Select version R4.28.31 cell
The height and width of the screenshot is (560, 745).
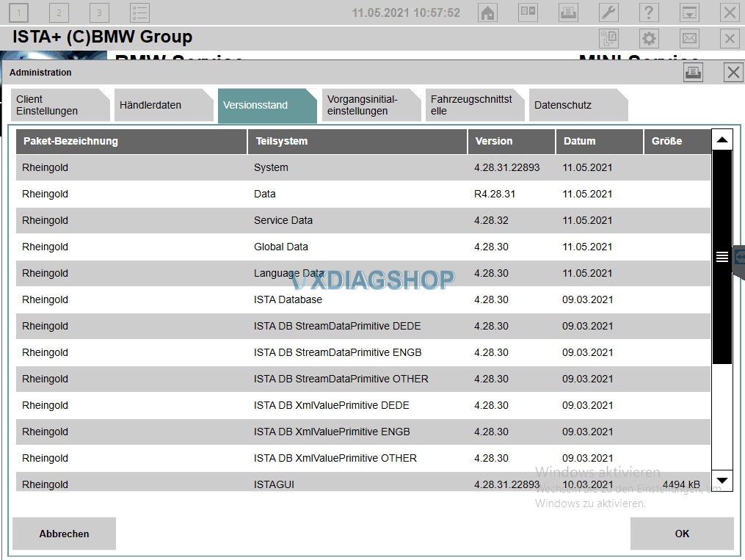click(x=494, y=194)
